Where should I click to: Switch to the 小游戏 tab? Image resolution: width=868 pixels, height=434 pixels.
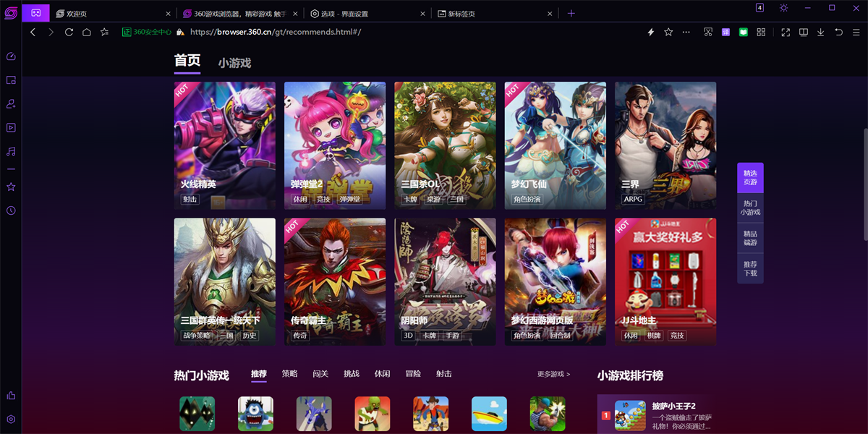pyautogui.click(x=234, y=63)
